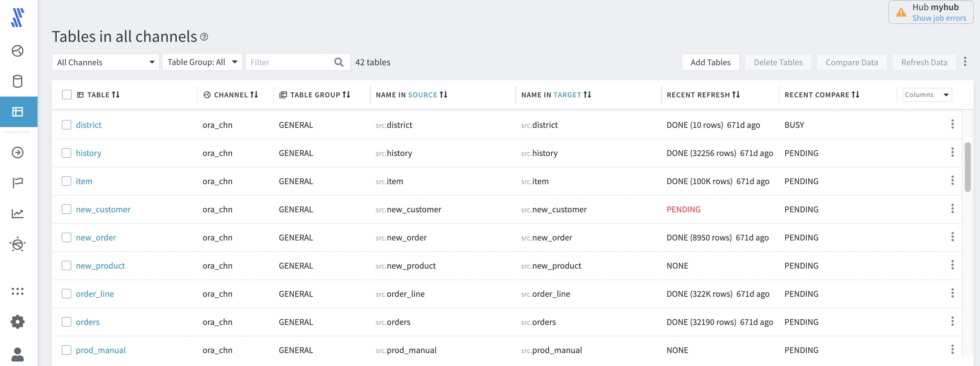Tick the checkbox for history table

(66, 153)
